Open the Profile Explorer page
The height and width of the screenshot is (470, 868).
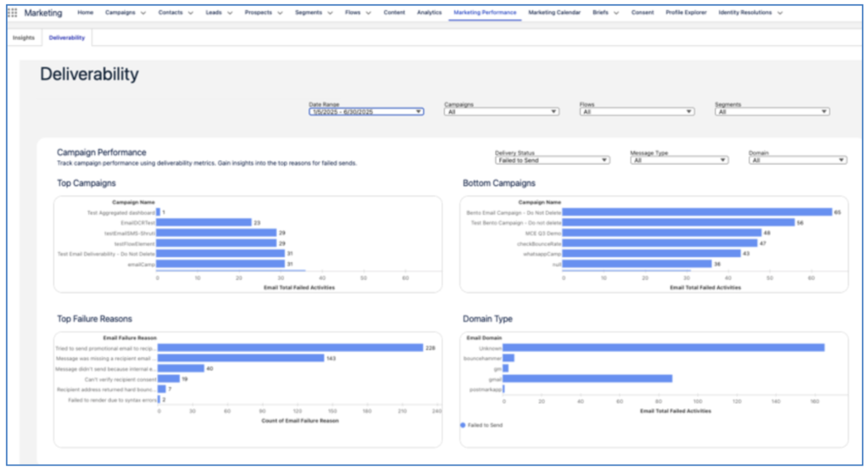tap(686, 13)
